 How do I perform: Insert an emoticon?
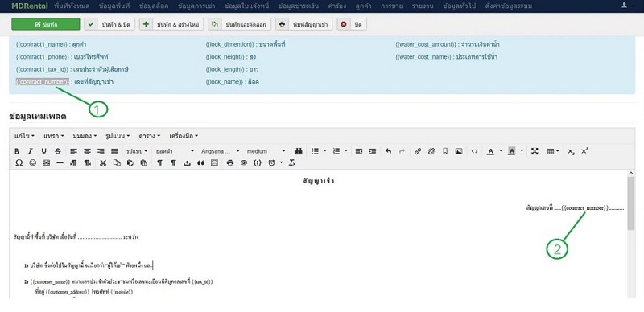click(32, 163)
